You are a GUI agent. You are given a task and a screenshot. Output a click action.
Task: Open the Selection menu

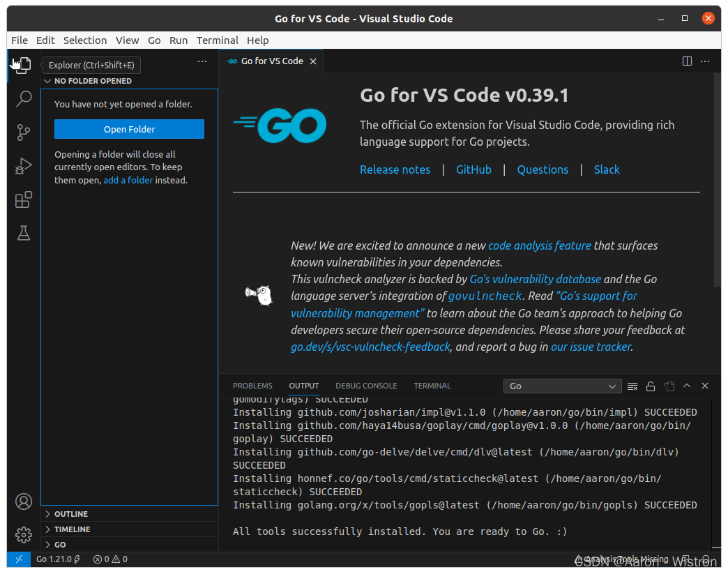[85, 40]
